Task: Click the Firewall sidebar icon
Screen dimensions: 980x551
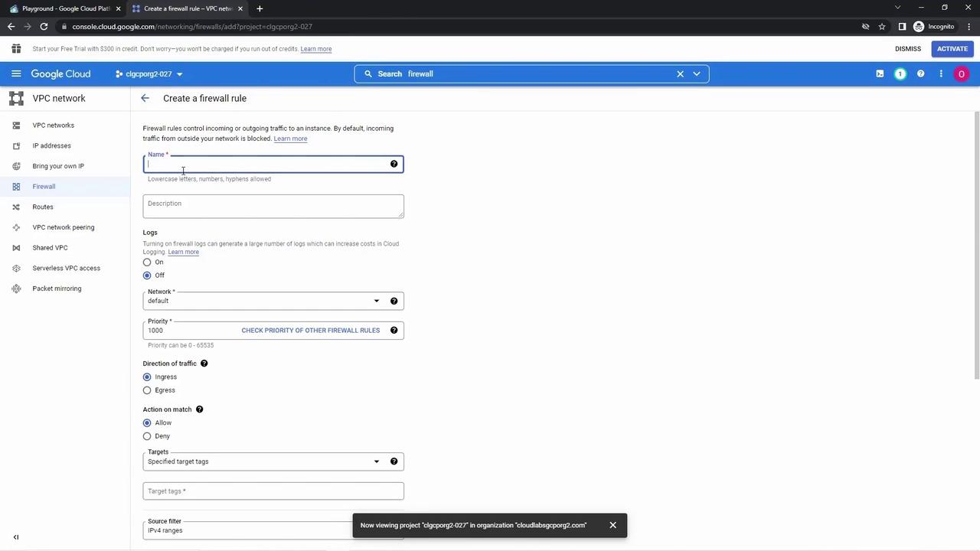Action: (x=16, y=187)
